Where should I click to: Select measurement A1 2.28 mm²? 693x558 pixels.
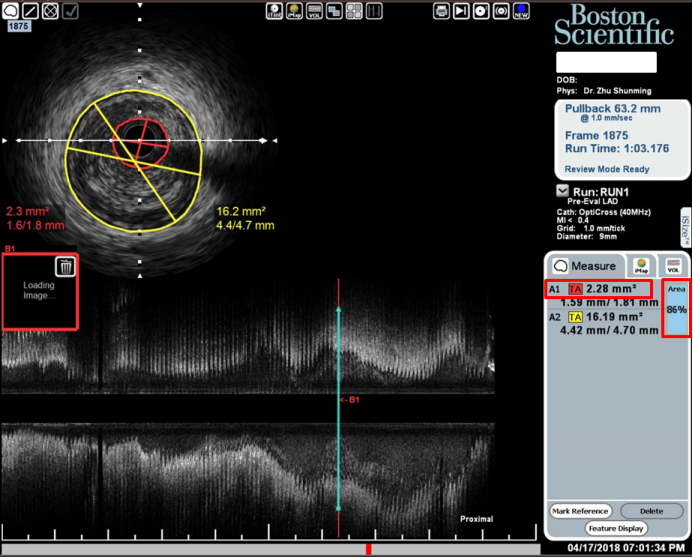click(598, 289)
